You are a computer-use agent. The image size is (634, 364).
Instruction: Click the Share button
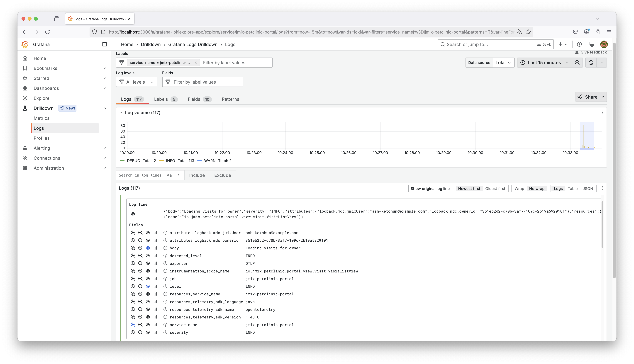coord(587,97)
